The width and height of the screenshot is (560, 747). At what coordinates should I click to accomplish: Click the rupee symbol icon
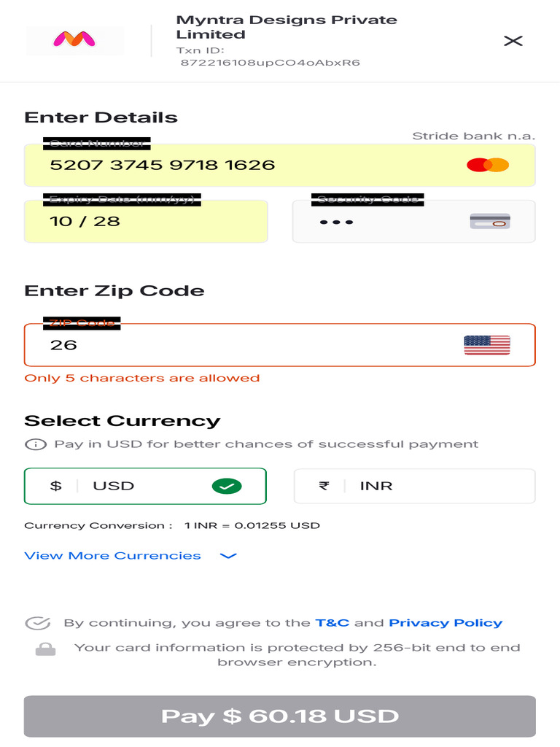coord(324,486)
